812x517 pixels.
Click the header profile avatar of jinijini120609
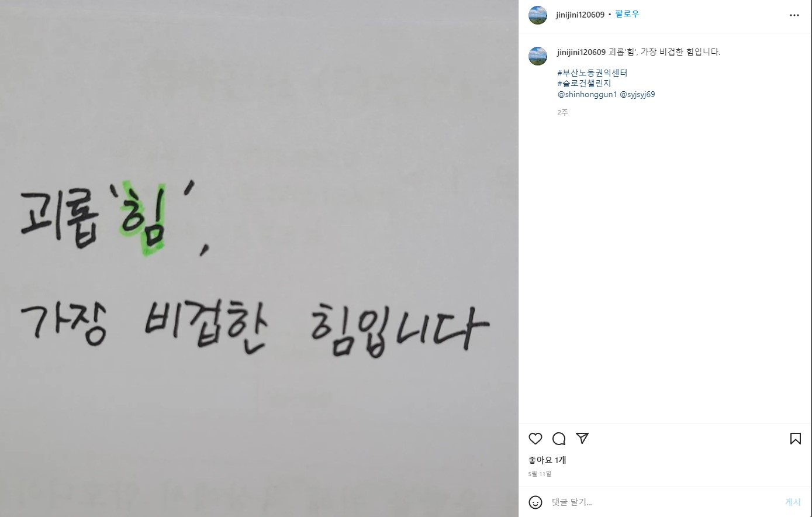click(538, 15)
